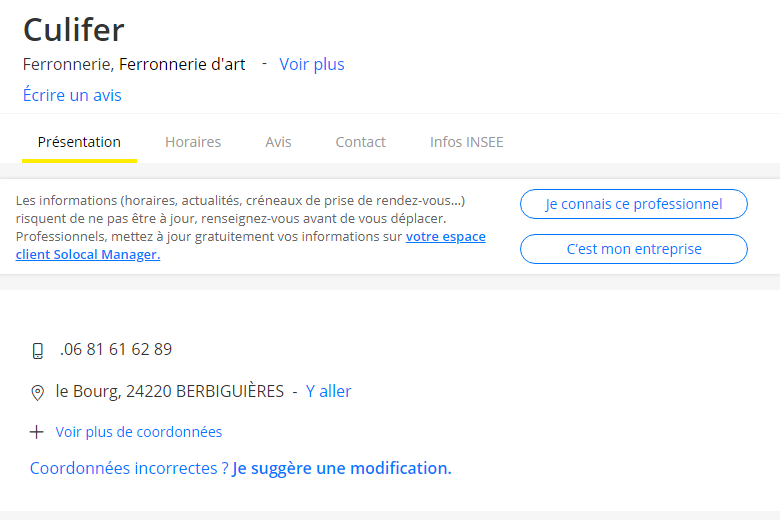Click Je connais ce professionnel button
The width and height of the screenshot is (780, 520).
tap(634, 204)
